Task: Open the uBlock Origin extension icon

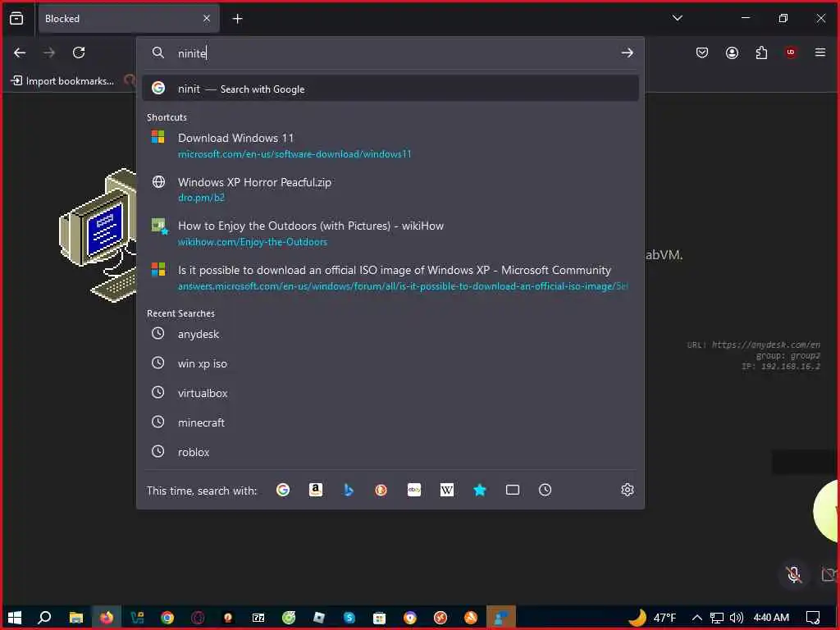Action: [x=791, y=52]
